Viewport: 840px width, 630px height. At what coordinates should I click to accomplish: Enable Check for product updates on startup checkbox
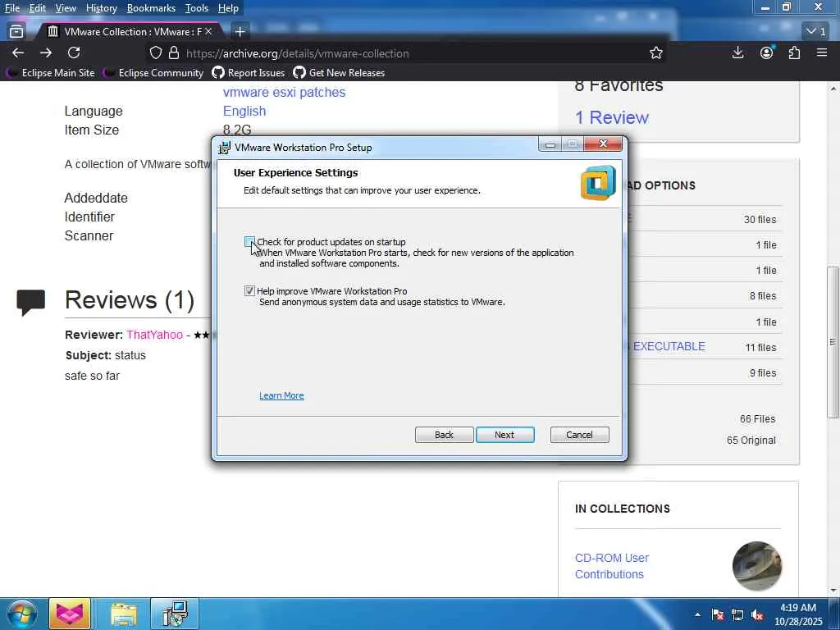(x=249, y=242)
